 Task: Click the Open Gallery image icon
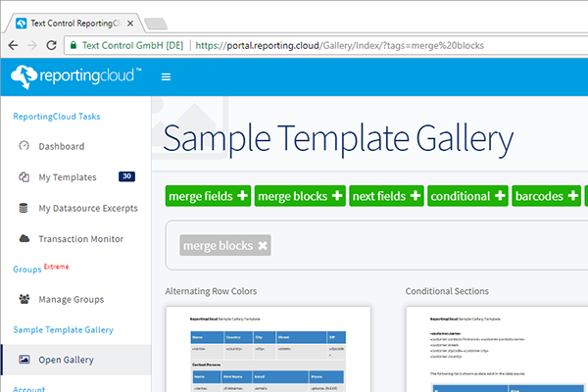click(x=24, y=360)
